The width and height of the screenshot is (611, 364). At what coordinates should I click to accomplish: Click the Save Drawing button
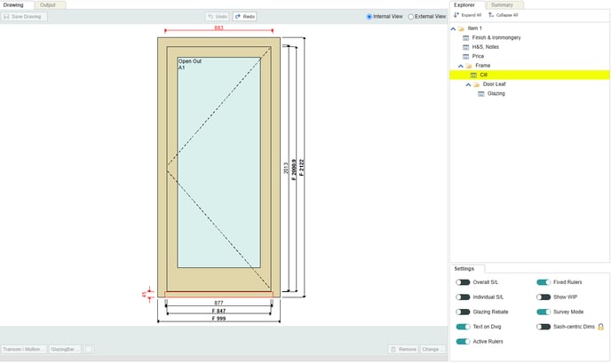click(24, 16)
